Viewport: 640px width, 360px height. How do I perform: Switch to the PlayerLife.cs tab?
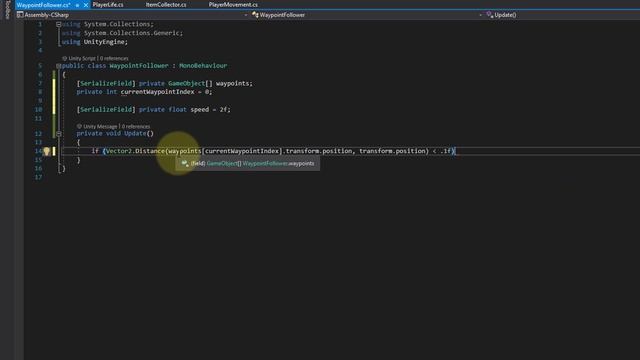(108, 5)
